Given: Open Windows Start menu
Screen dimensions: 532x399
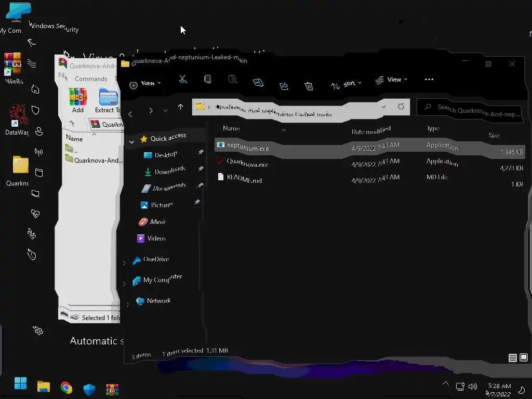Looking at the screenshot, I should pos(20,383).
